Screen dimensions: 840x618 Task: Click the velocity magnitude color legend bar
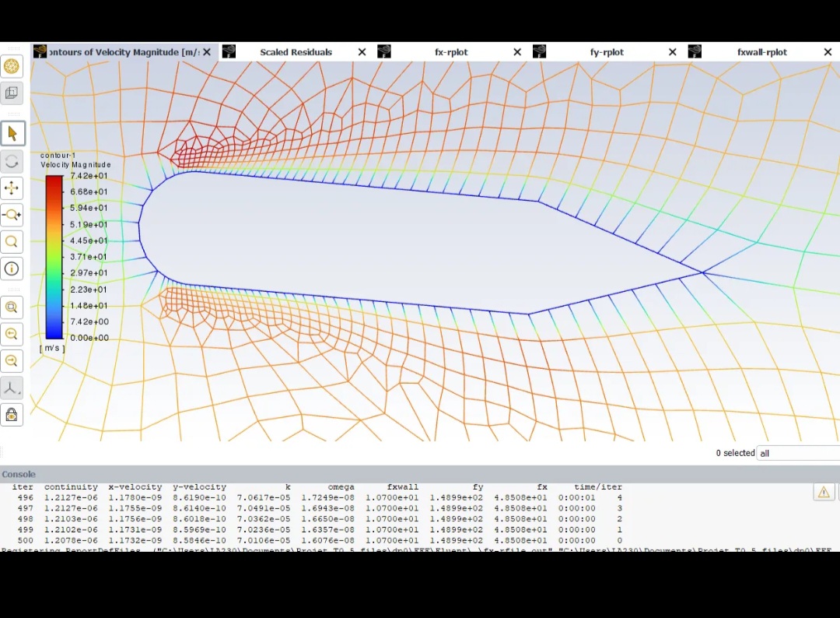coord(54,257)
